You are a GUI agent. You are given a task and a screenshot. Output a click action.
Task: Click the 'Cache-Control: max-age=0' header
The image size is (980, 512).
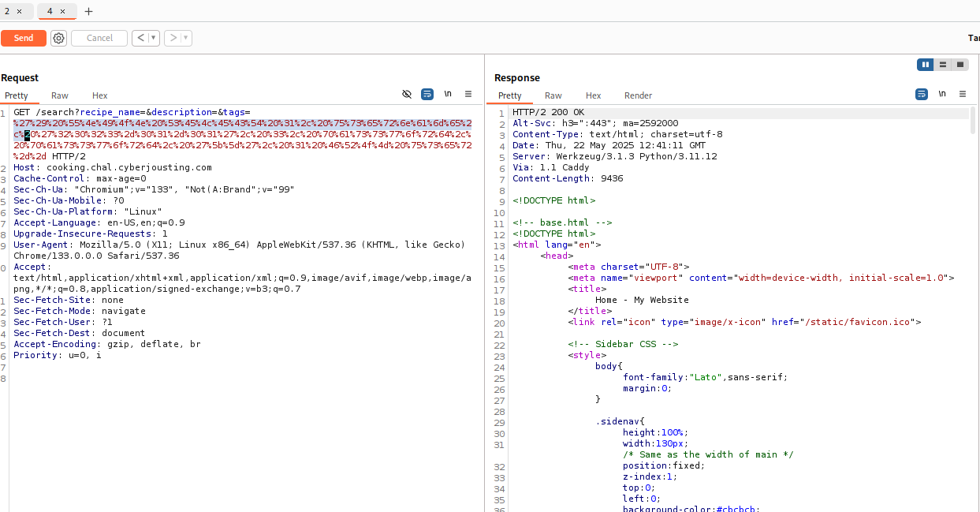[80, 178]
